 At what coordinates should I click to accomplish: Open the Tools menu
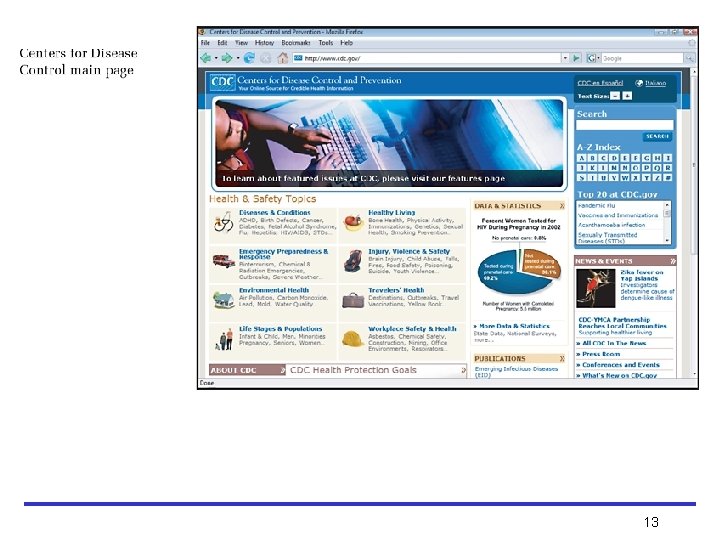coord(326,43)
